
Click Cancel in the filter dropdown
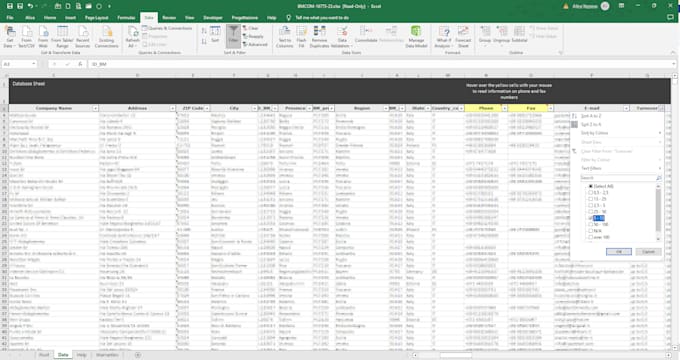(648, 252)
